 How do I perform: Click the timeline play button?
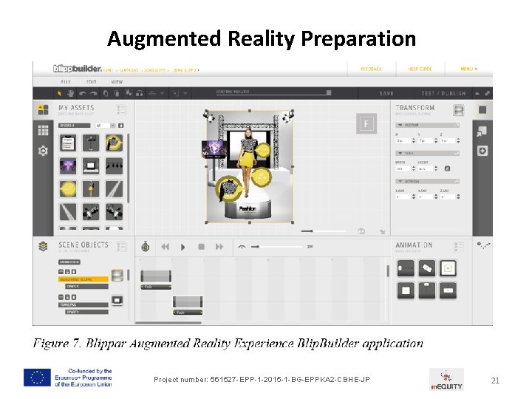[x=183, y=247]
